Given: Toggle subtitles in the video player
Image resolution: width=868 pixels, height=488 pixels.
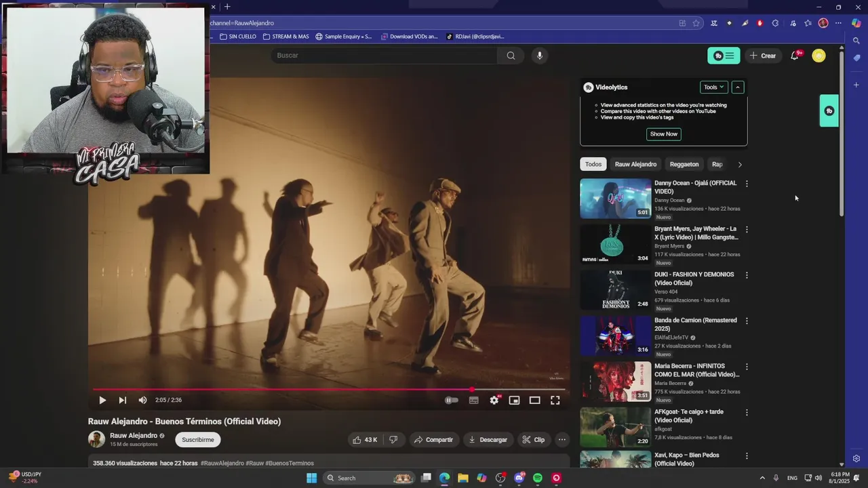Looking at the screenshot, I should click(x=473, y=401).
